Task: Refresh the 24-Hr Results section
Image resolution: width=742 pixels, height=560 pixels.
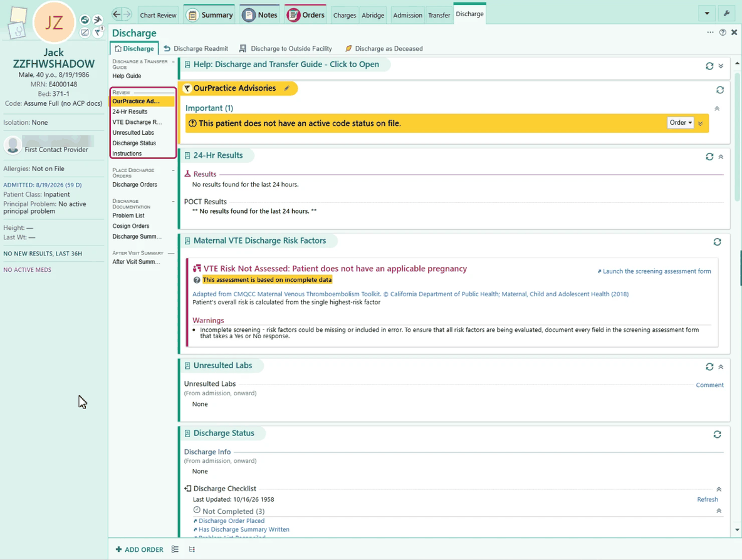Action: 709,157
